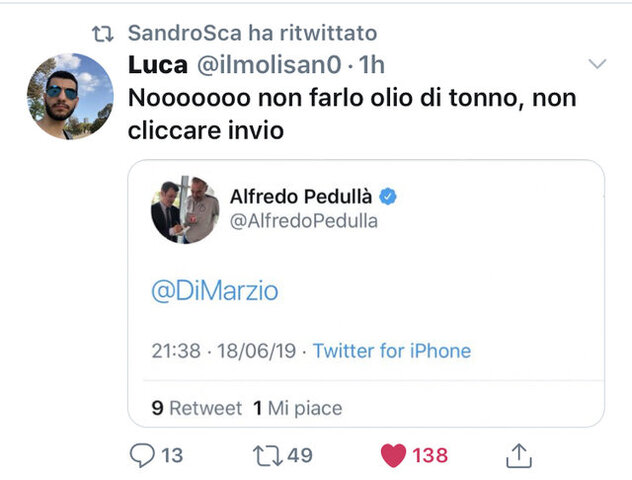Open Alfredo Pedullà's avatar photo
Screen dimensions: 632x480
click(184, 210)
